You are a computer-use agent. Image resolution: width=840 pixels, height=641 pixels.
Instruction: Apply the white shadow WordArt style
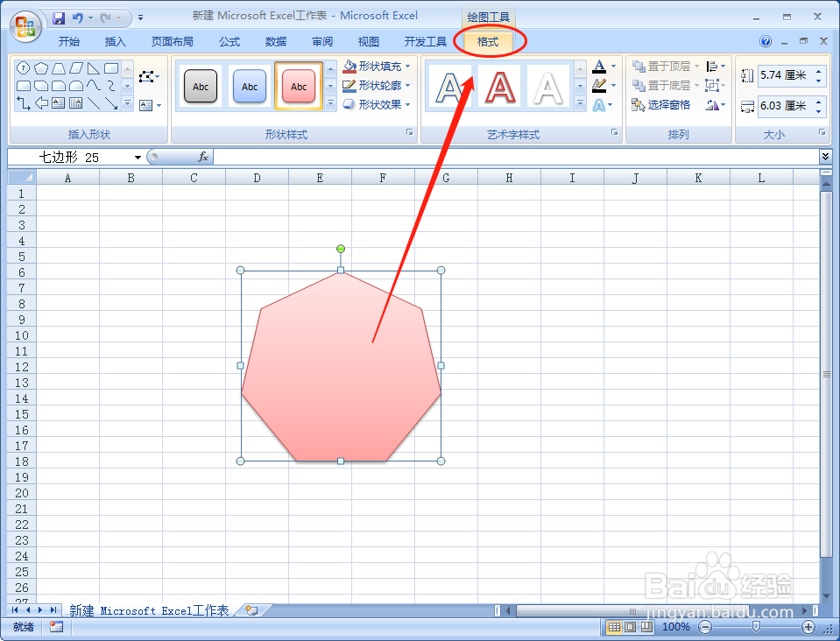[548, 86]
